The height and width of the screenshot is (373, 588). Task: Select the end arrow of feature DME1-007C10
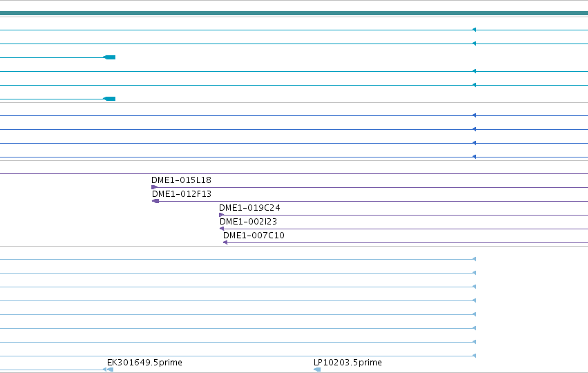(225, 242)
